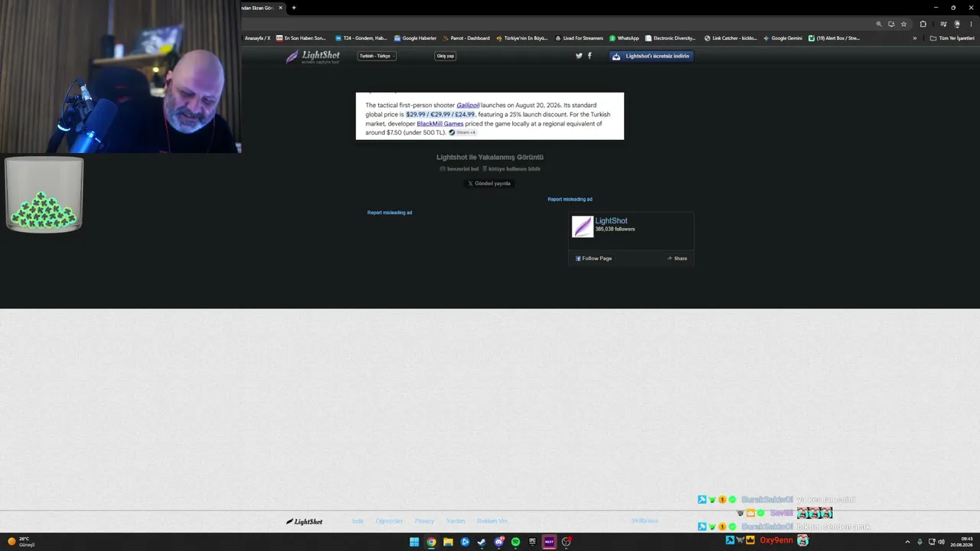Show hidden system tray icons
Screen dimensions: 980x551
point(907,542)
